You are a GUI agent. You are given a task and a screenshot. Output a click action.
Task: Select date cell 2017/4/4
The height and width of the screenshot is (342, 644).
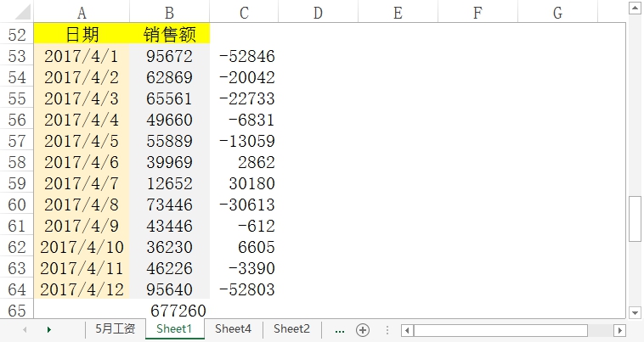82,120
